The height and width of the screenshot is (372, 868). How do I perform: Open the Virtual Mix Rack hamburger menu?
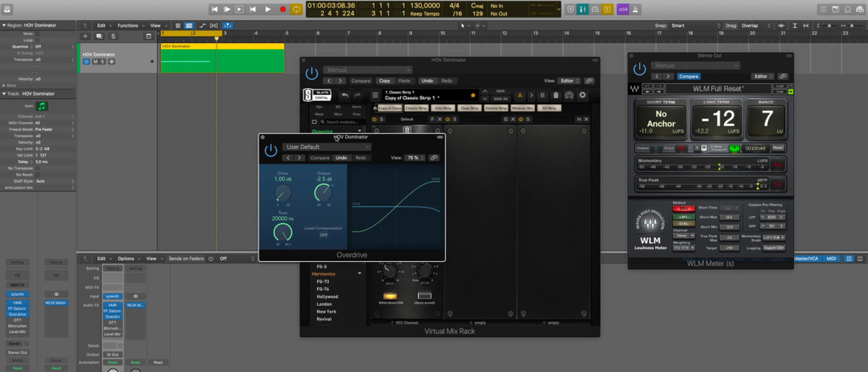(x=375, y=95)
